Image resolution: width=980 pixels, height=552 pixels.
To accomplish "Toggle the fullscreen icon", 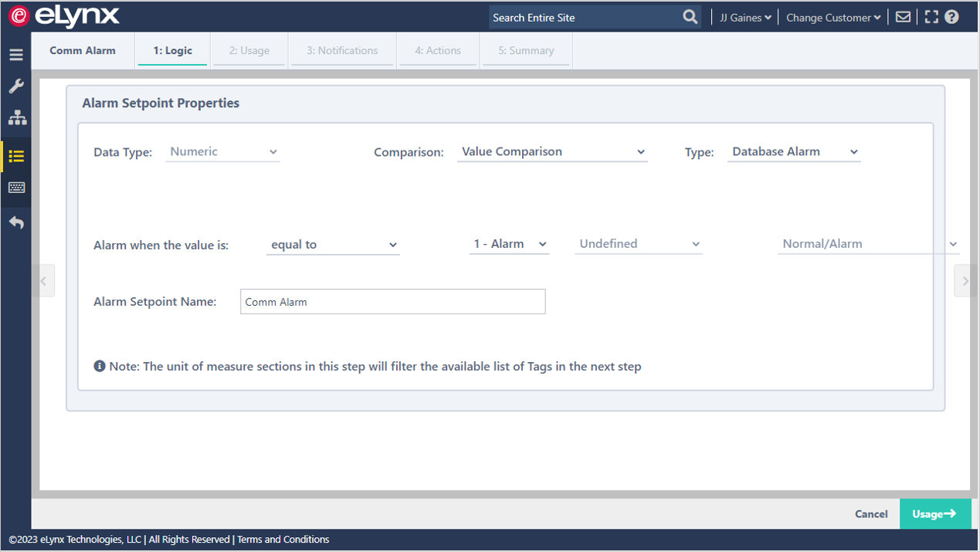I will point(931,17).
